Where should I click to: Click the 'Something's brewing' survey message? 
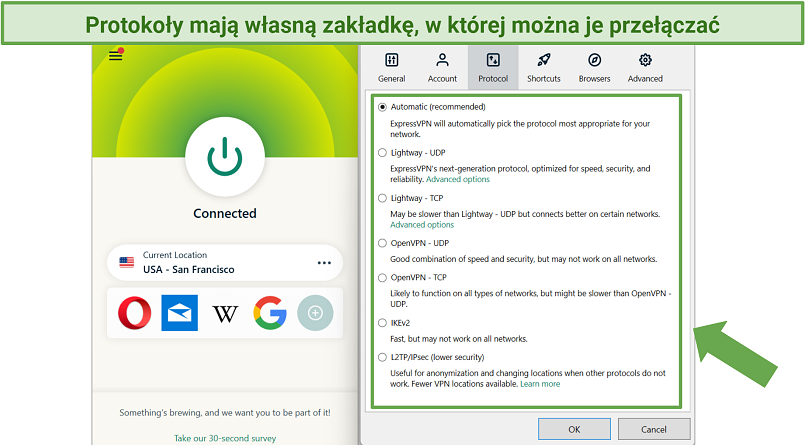click(225, 412)
